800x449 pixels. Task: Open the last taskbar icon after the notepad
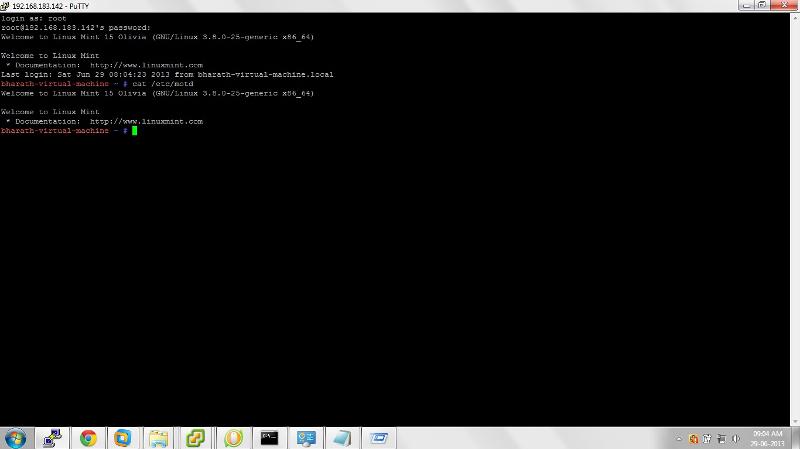[379, 438]
